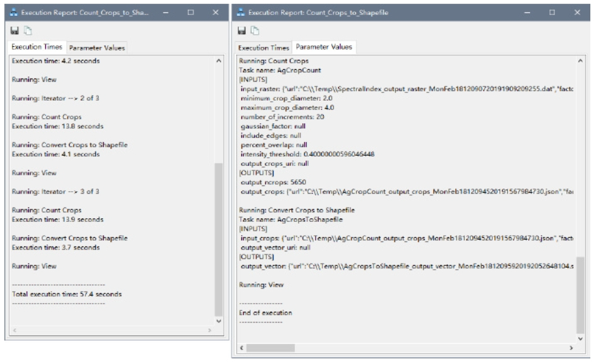Click 'Execution time: 13.9 seconds' line

coord(57,219)
